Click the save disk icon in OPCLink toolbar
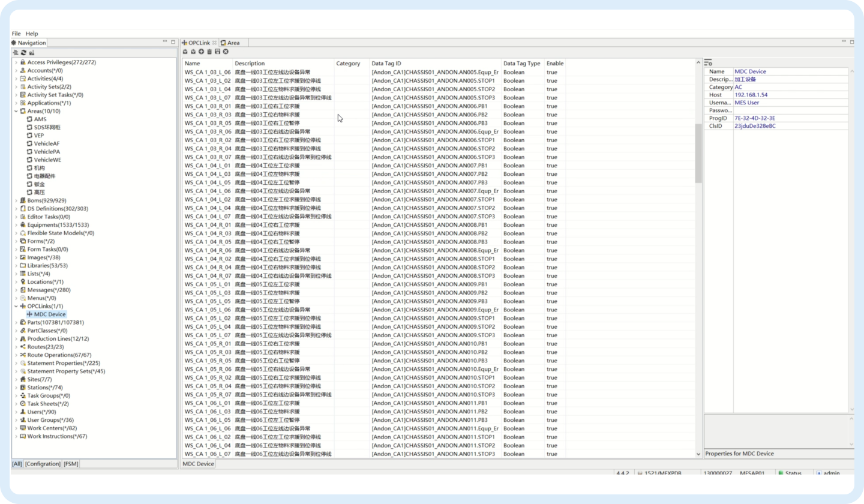This screenshot has width=864, height=504. [x=217, y=52]
